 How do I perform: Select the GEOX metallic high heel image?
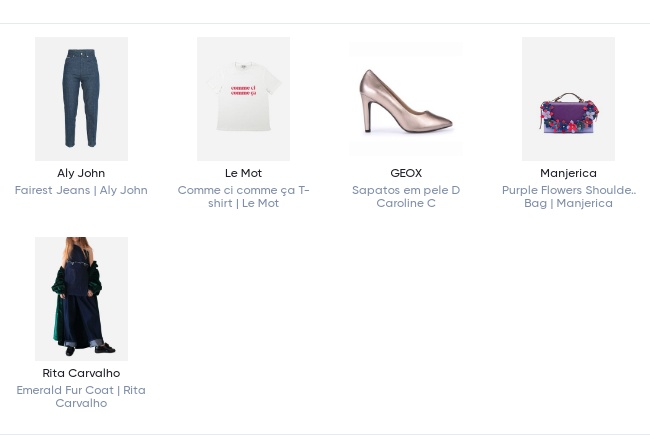pos(405,99)
